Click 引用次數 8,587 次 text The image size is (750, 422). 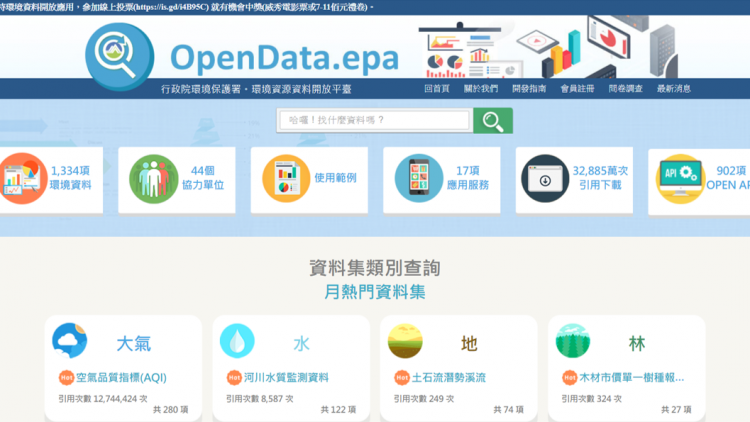pos(260,399)
